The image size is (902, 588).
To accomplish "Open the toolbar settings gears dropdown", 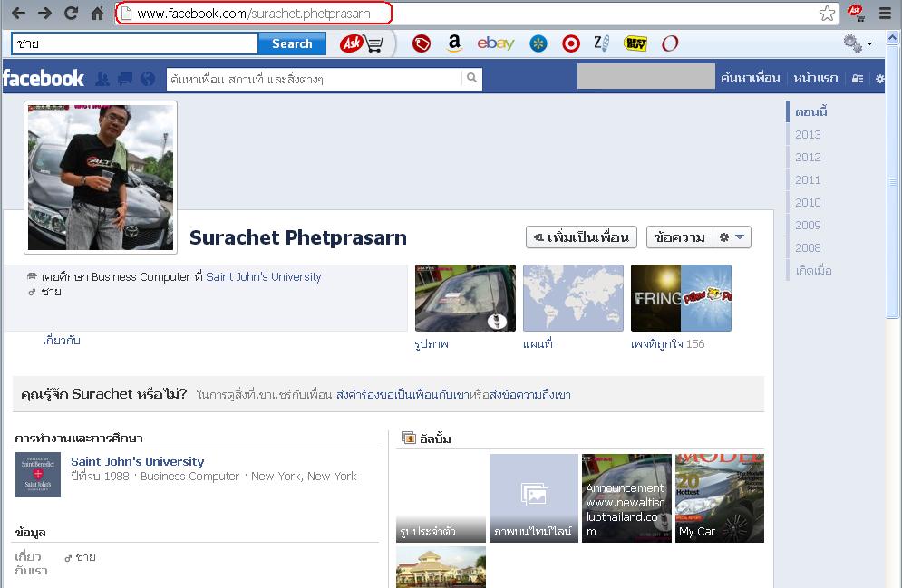I will coord(858,43).
